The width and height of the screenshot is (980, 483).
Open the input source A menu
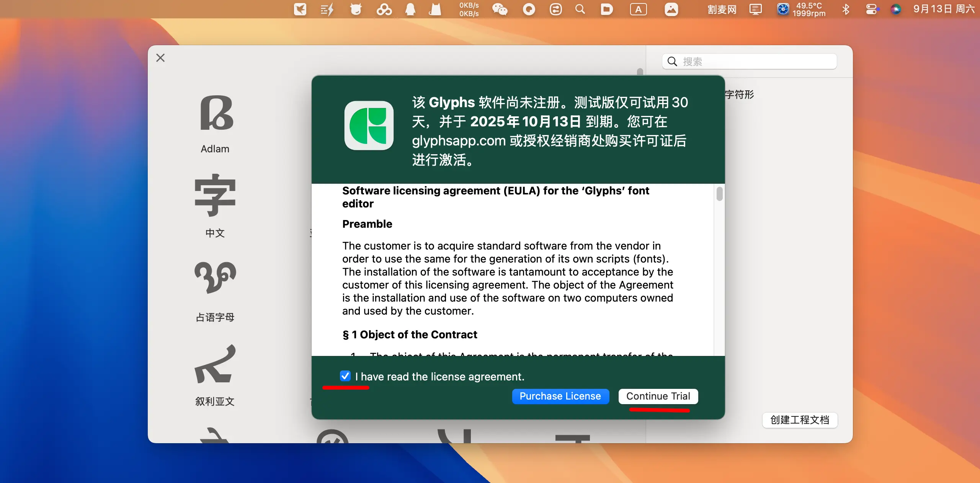click(x=638, y=9)
